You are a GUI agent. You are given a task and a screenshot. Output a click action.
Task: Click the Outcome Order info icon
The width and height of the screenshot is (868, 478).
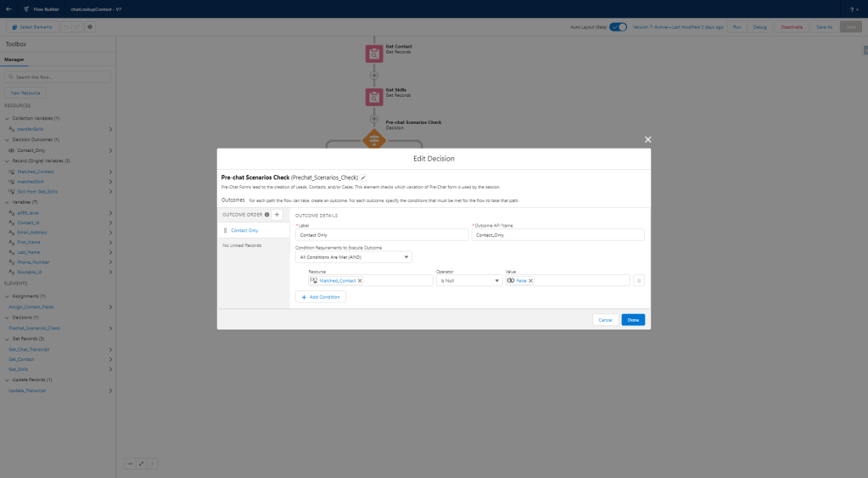click(266, 215)
